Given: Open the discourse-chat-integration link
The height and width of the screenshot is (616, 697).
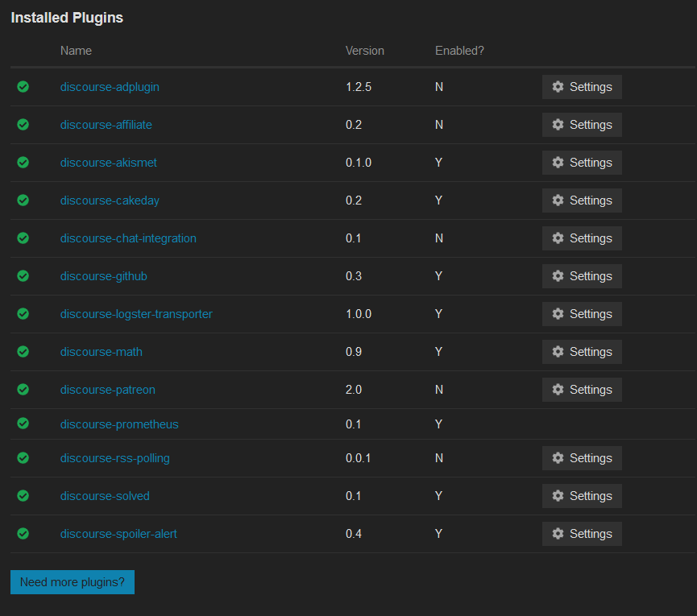Looking at the screenshot, I should [128, 238].
